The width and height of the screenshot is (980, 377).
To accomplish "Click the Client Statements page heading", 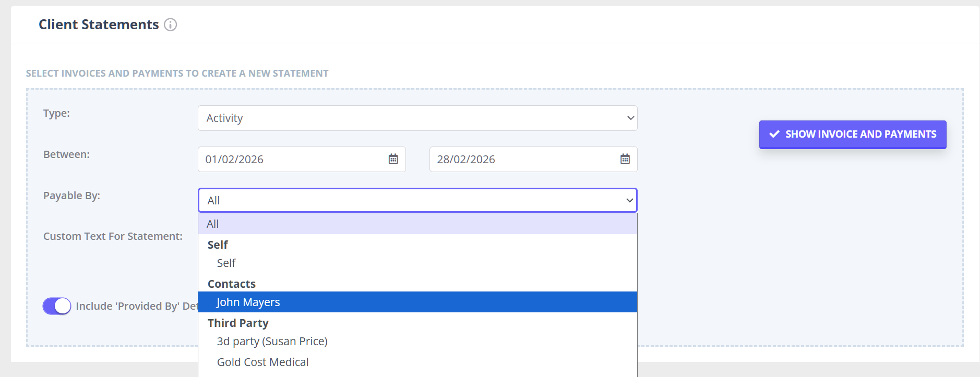I will click(x=99, y=25).
